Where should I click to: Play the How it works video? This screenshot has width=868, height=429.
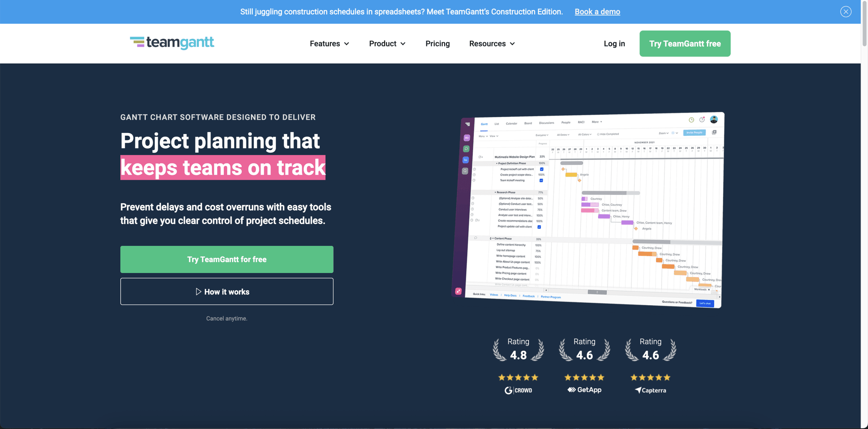pos(226,292)
